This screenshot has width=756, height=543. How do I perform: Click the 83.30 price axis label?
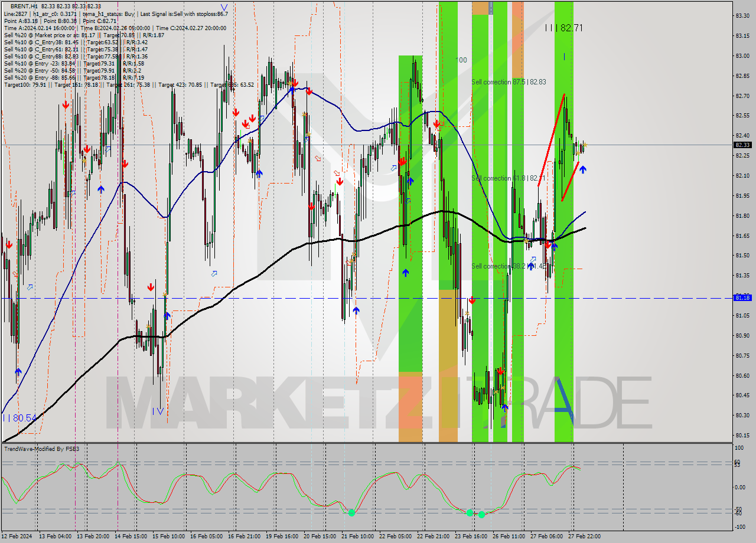(x=742, y=15)
